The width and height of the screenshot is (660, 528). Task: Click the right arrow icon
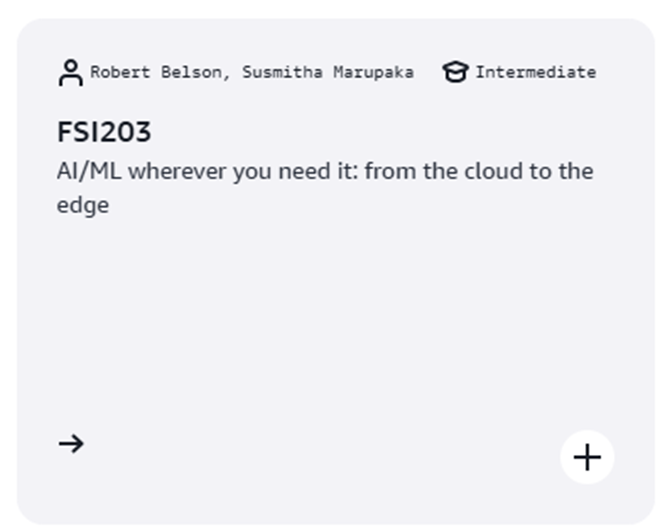pos(71,443)
